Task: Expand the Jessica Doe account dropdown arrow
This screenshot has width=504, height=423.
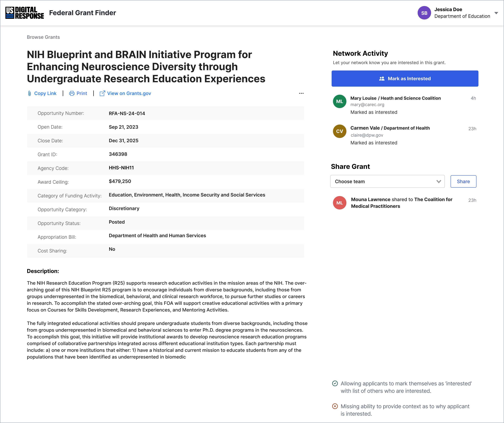Action: tap(496, 13)
